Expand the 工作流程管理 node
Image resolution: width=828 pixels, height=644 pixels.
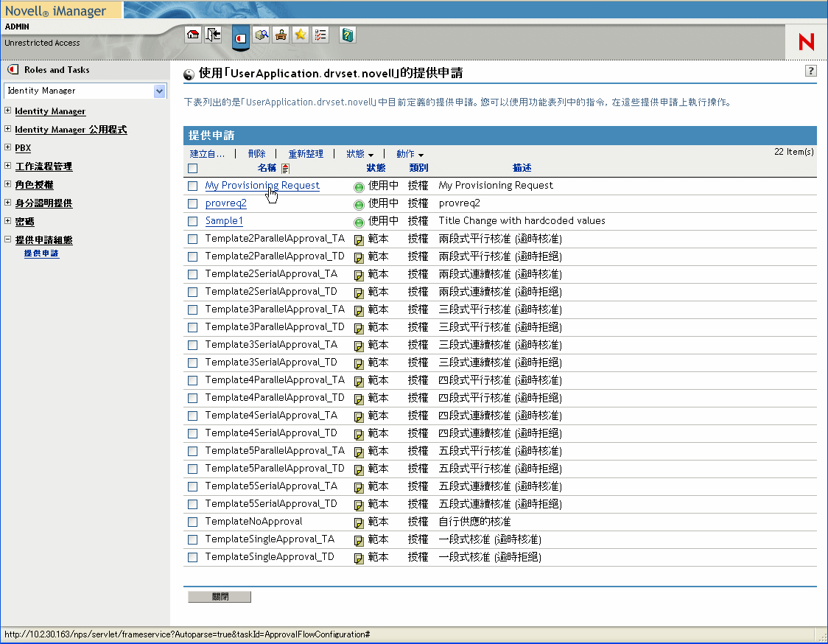[7, 165]
